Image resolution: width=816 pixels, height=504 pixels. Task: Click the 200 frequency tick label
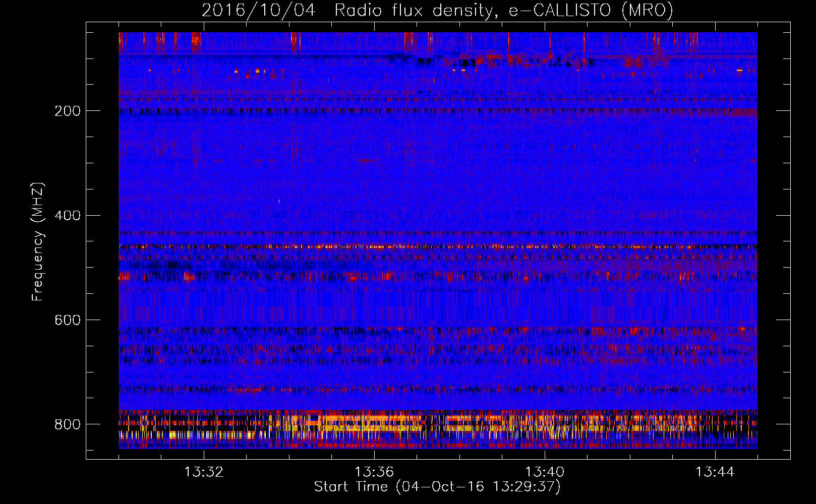68,111
